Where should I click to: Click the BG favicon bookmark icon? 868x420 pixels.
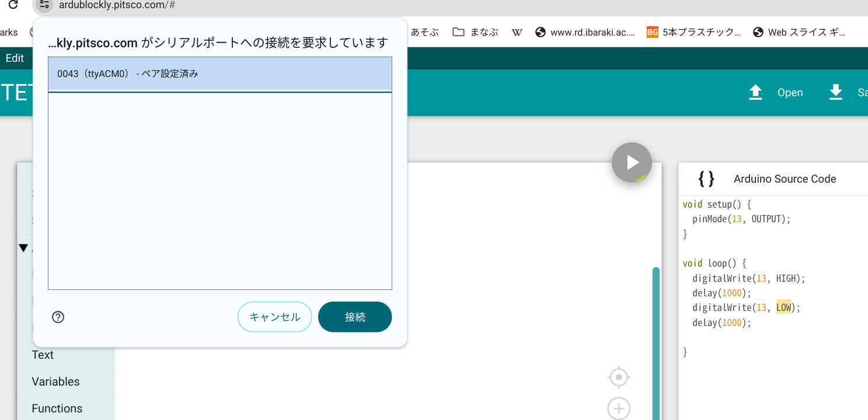tap(651, 32)
